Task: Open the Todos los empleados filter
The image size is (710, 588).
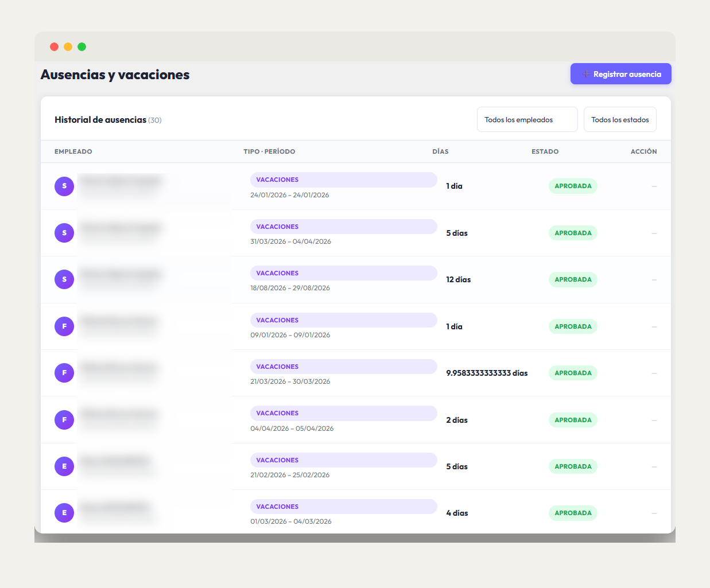Action: (527, 119)
